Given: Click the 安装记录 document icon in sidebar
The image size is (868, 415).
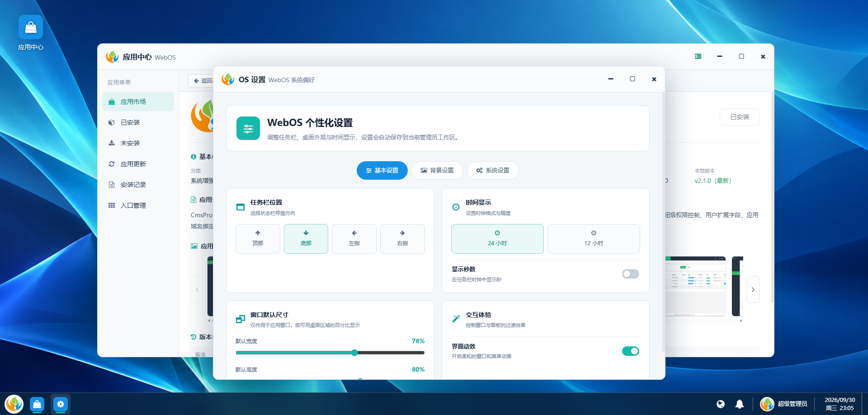Looking at the screenshot, I should pos(112,185).
